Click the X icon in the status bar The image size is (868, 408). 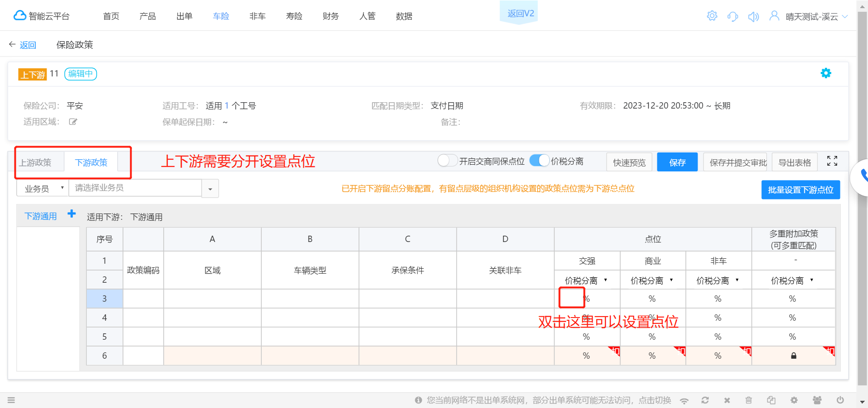click(727, 400)
